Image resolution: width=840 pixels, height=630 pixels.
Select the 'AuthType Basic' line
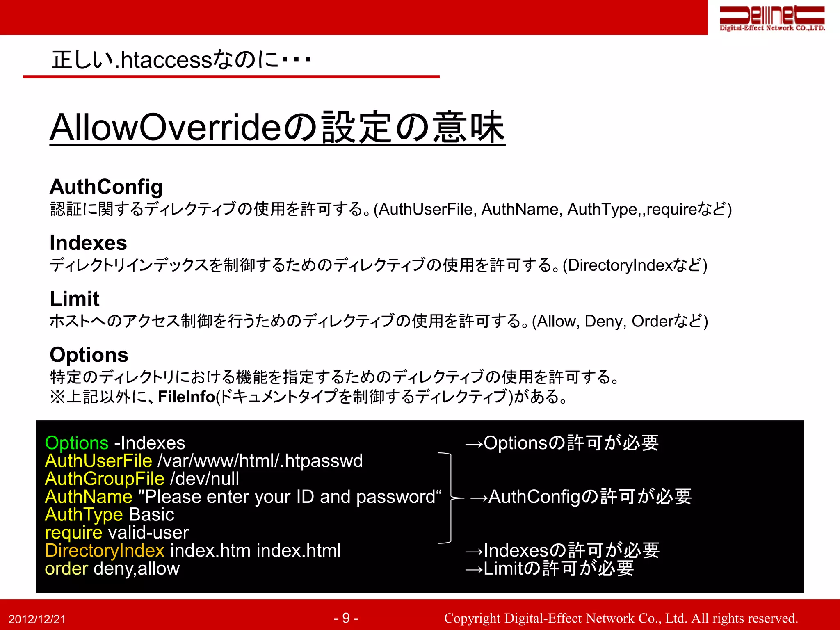click(x=110, y=515)
